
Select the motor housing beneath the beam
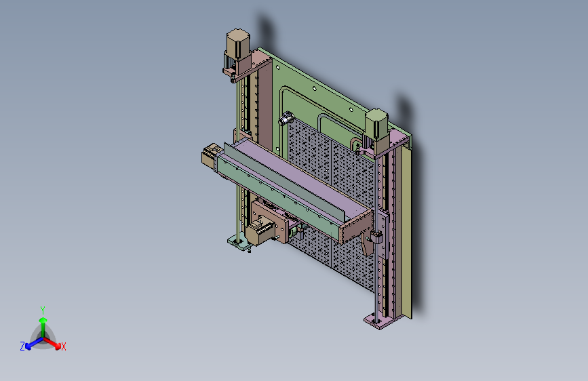tap(260, 231)
